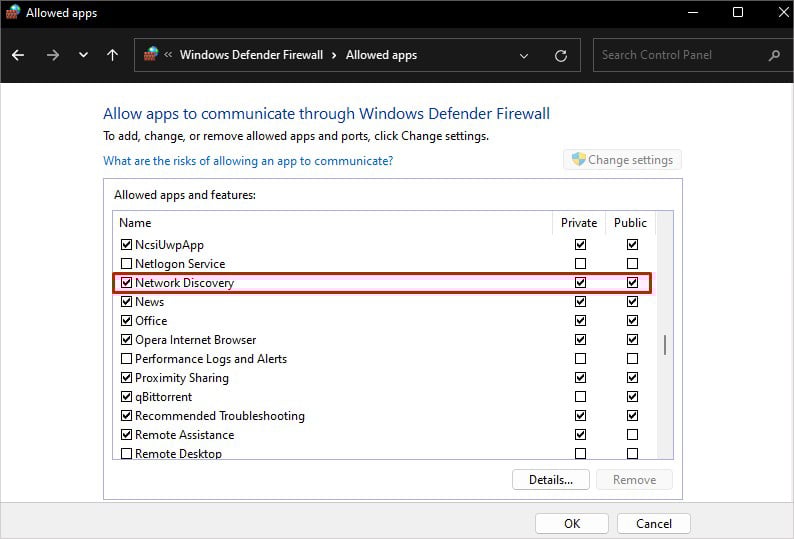The width and height of the screenshot is (794, 539).
Task: Expand the breadcrumb overflow double chevron
Action: (168, 55)
